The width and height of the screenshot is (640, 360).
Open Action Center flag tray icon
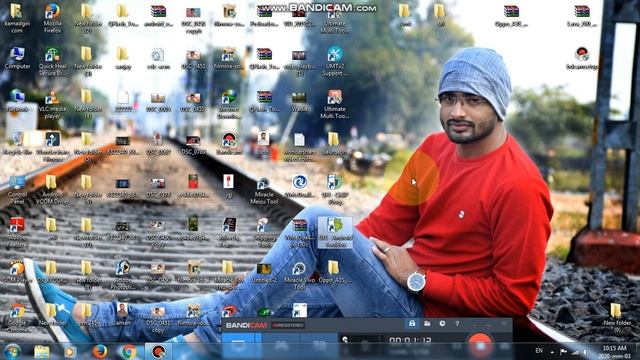564,351
